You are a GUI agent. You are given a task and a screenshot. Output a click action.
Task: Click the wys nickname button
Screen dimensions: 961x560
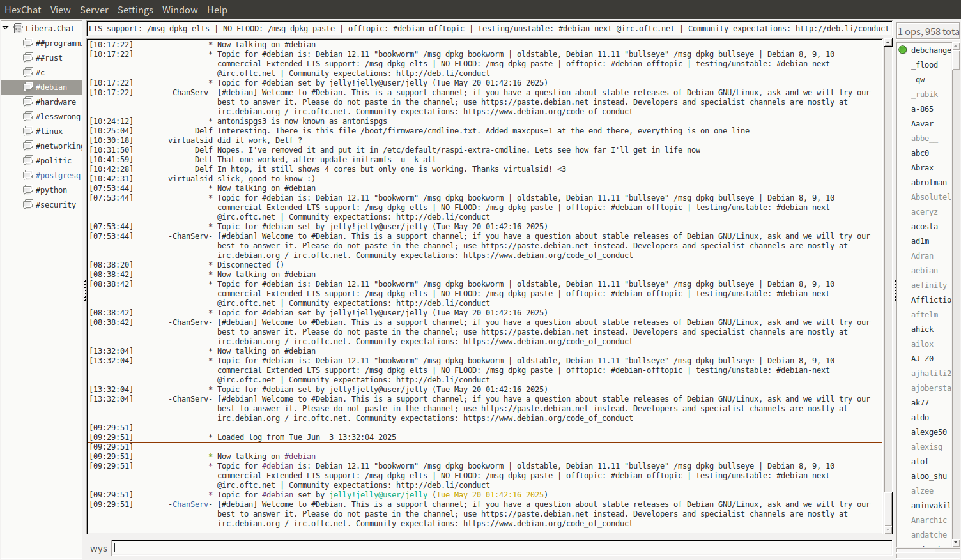98,549
